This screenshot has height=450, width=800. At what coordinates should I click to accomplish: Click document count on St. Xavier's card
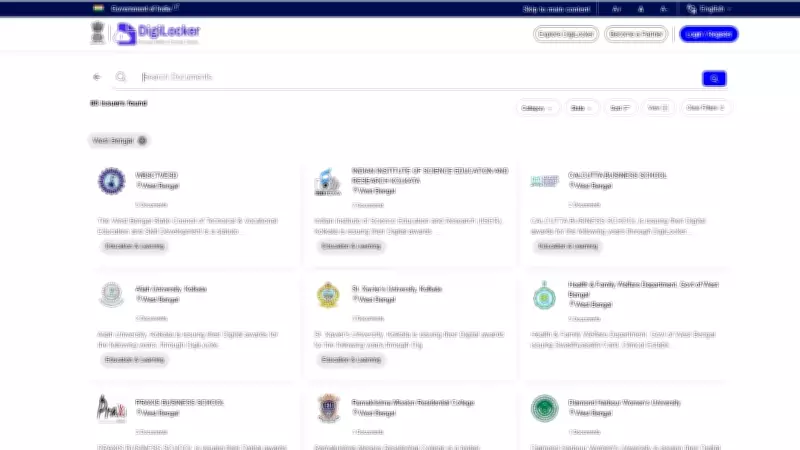pyautogui.click(x=368, y=318)
